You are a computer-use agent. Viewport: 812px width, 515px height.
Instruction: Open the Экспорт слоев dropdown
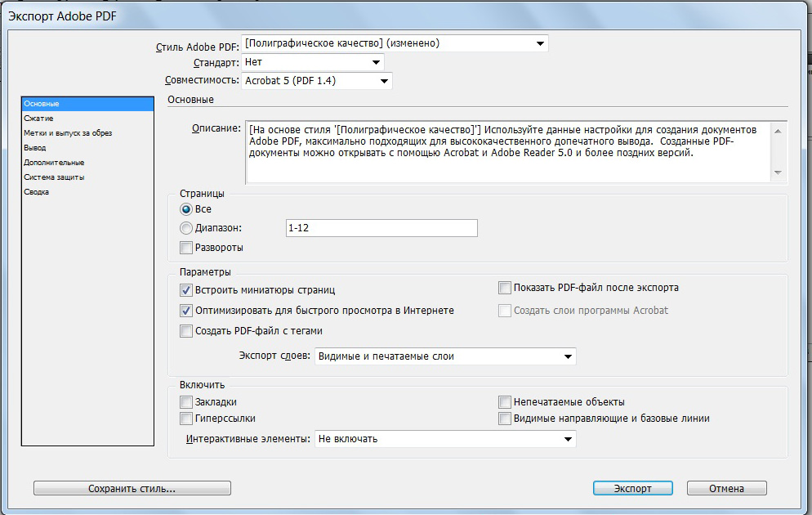coord(445,356)
